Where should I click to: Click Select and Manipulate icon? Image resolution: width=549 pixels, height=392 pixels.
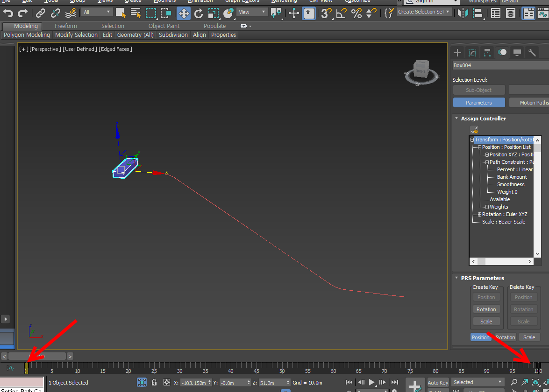tap(293, 13)
